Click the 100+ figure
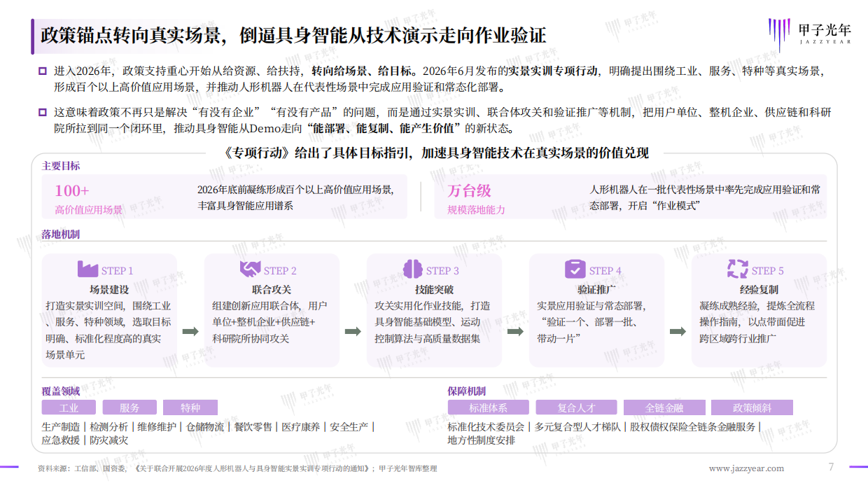This screenshot has width=868, height=488. pyautogui.click(x=72, y=190)
